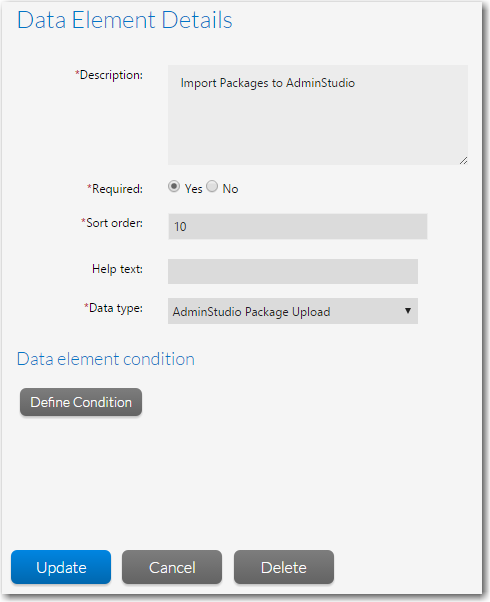
Task: Click the Data element condition heading
Action: tap(106, 359)
